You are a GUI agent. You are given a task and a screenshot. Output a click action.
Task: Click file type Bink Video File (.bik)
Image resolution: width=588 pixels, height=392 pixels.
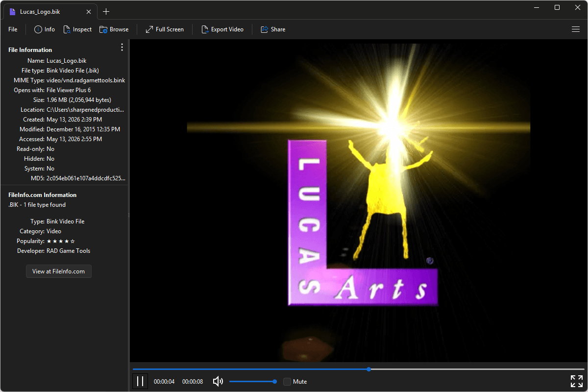point(73,71)
